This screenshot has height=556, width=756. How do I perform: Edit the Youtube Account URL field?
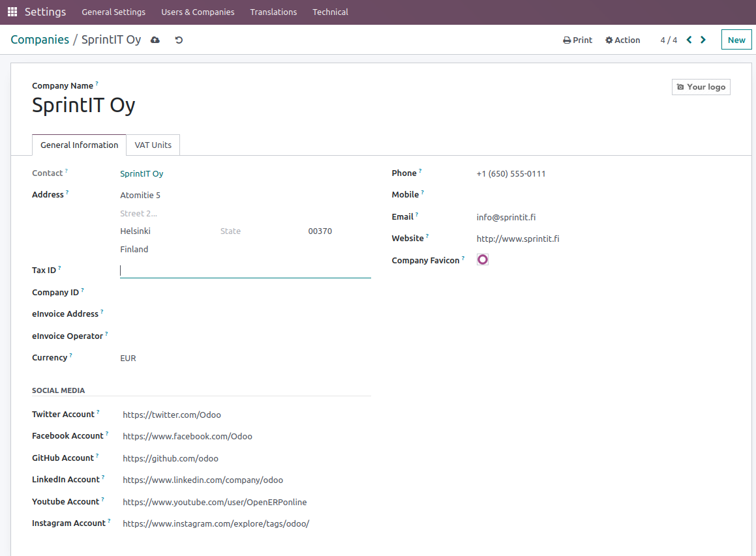pos(247,503)
